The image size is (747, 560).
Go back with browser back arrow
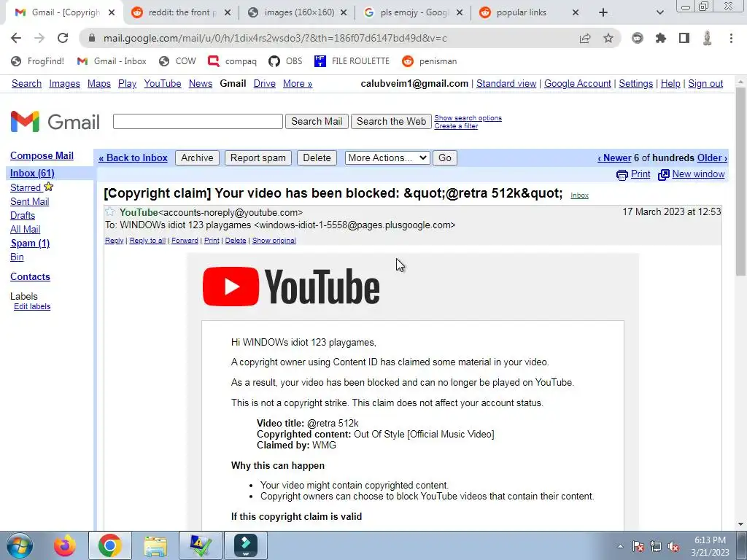pos(16,38)
